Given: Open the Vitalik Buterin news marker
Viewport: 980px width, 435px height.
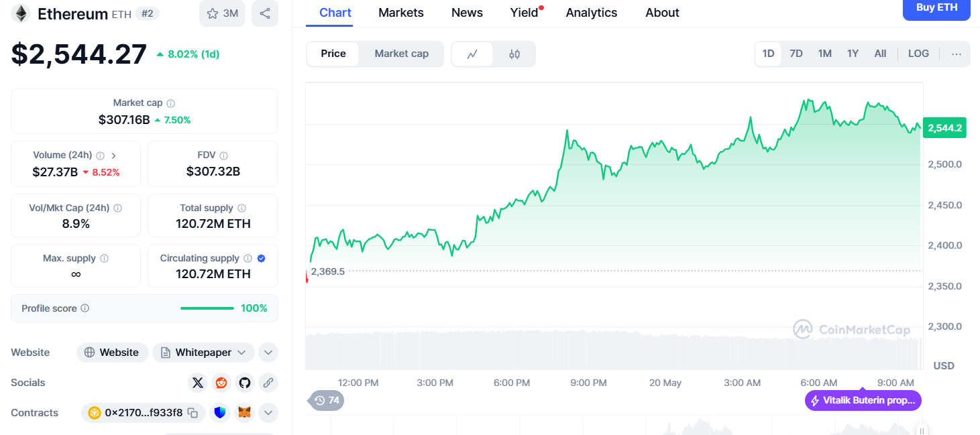Looking at the screenshot, I should (x=863, y=401).
